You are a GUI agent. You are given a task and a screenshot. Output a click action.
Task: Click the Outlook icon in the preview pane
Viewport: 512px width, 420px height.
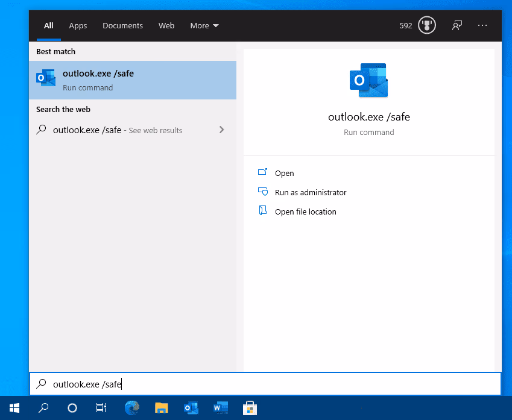[x=369, y=79]
